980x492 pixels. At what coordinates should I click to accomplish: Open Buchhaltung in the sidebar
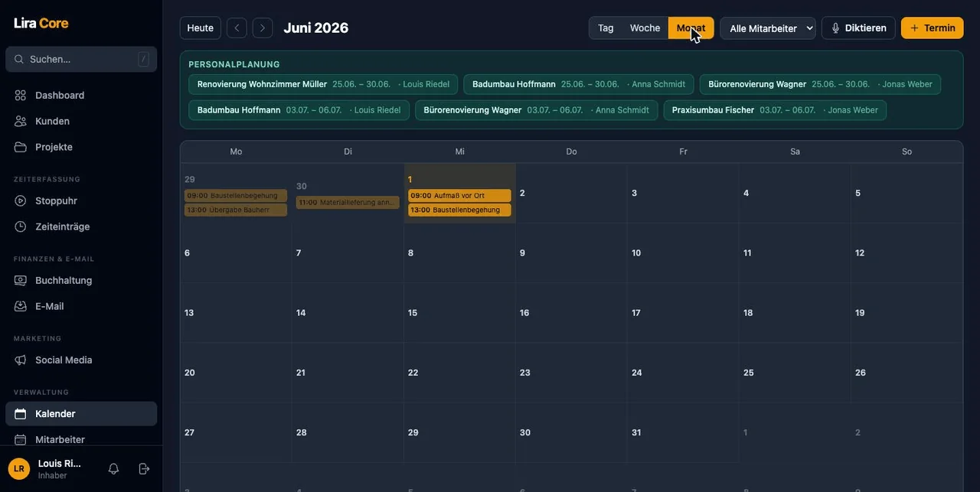tap(81, 280)
